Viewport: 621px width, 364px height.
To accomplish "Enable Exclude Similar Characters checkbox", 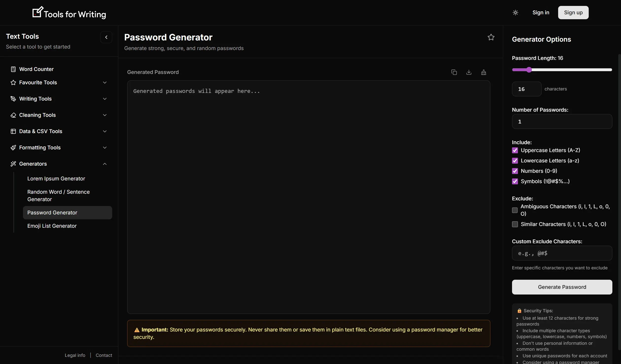I will click(515, 224).
